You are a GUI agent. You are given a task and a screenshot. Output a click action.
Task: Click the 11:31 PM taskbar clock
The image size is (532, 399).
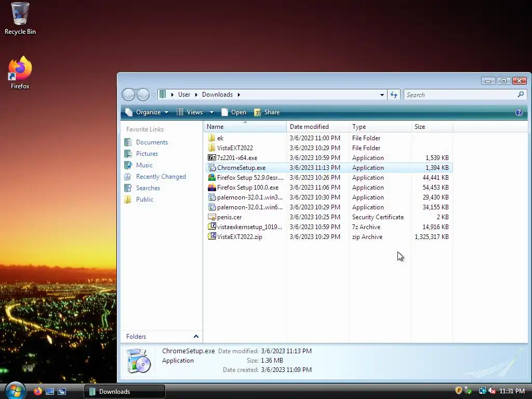(x=512, y=391)
